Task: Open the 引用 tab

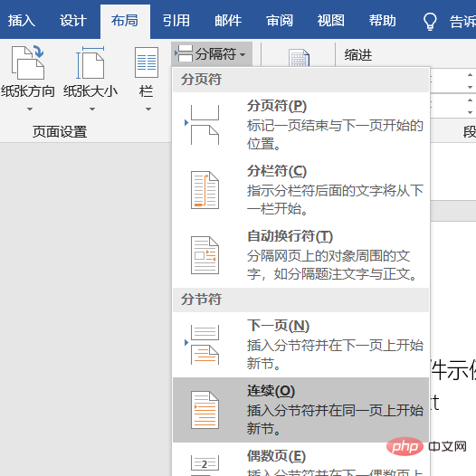Action: (x=176, y=21)
